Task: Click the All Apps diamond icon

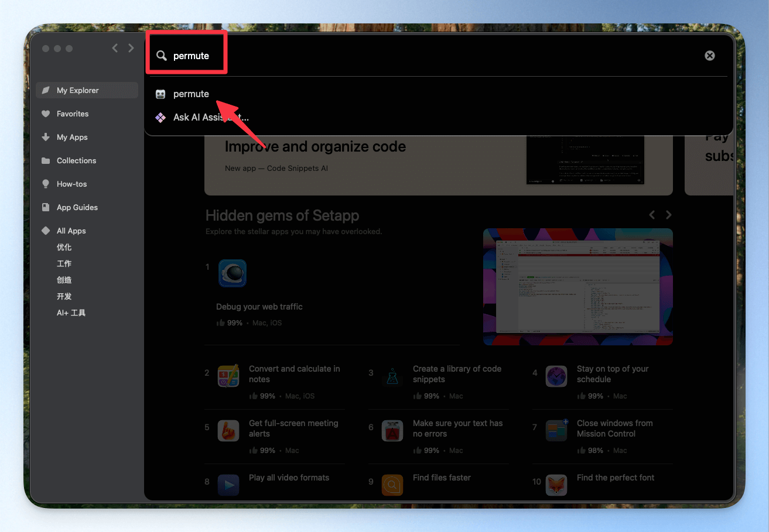Action: (x=46, y=231)
